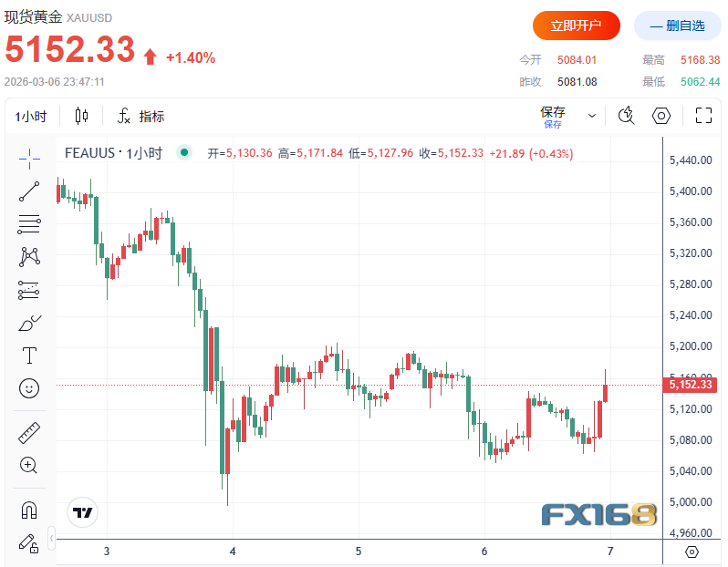Open the 指标 indicators menu

[140, 117]
